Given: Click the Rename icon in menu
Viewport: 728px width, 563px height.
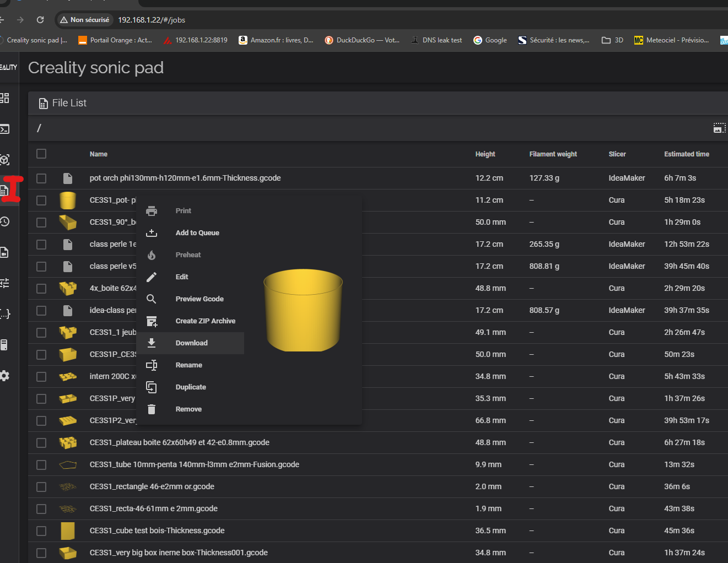Looking at the screenshot, I should point(152,365).
